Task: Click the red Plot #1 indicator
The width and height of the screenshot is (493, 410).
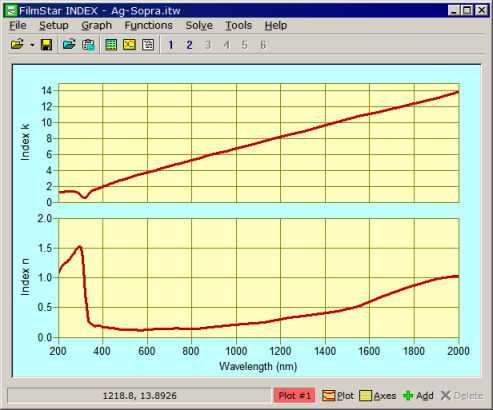Action: [x=295, y=396]
